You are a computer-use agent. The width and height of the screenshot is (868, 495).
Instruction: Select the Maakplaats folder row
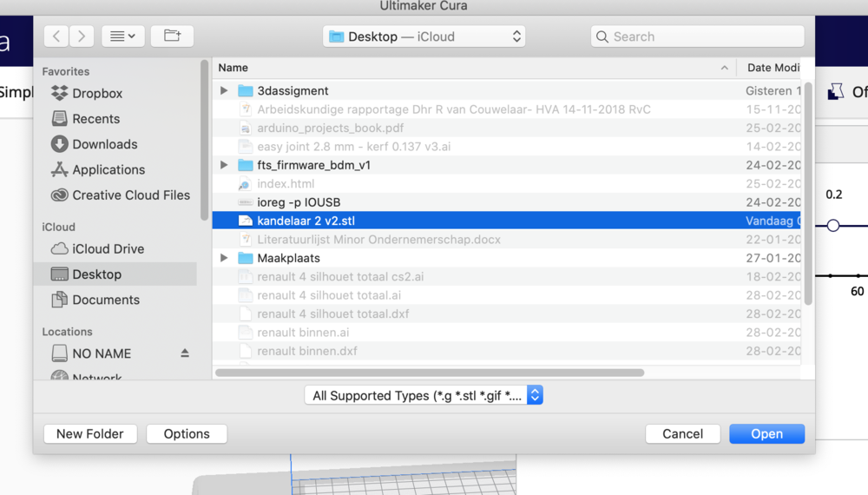click(x=506, y=258)
